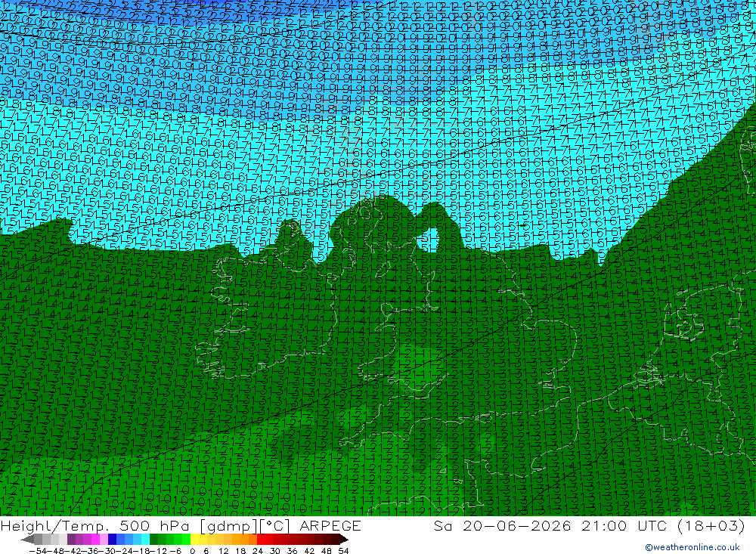Click the "54" tick label at the scale's right end
Image resolution: width=756 pixels, height=554 pixels.
point(343,550)
